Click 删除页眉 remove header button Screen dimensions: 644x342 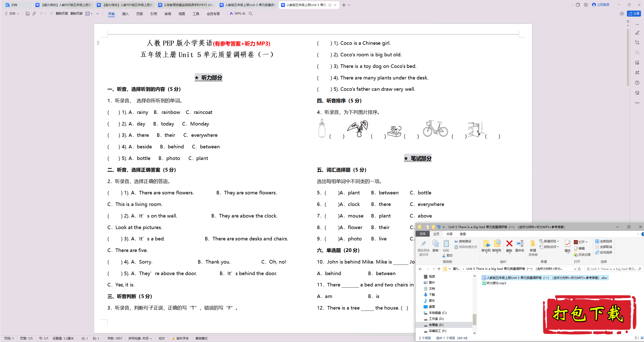coord(62,14)
